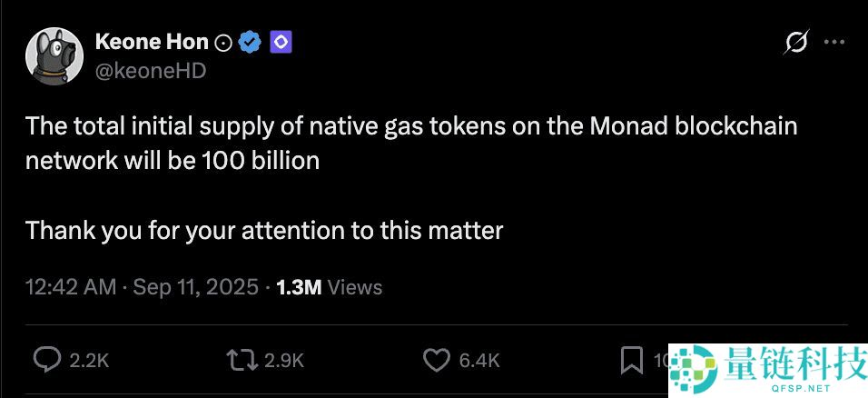868x398 pixels.
Task: Click the 2.9K reposts count
Action: click(283, 361)
